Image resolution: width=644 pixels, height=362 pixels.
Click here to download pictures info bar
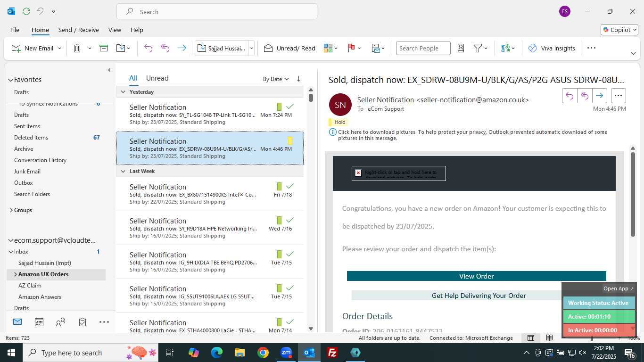coord(472,135)
